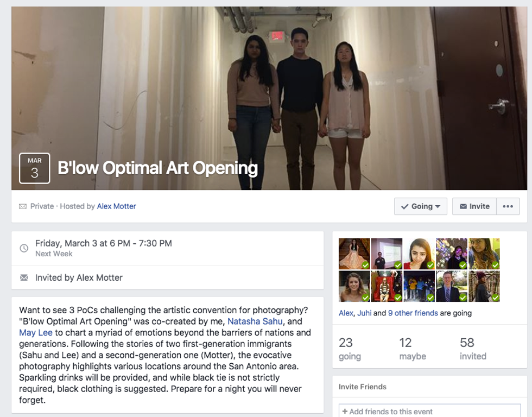Open Natasha Sahu's profile link
This screenshot has width=532, height=417.
[255, 321]
